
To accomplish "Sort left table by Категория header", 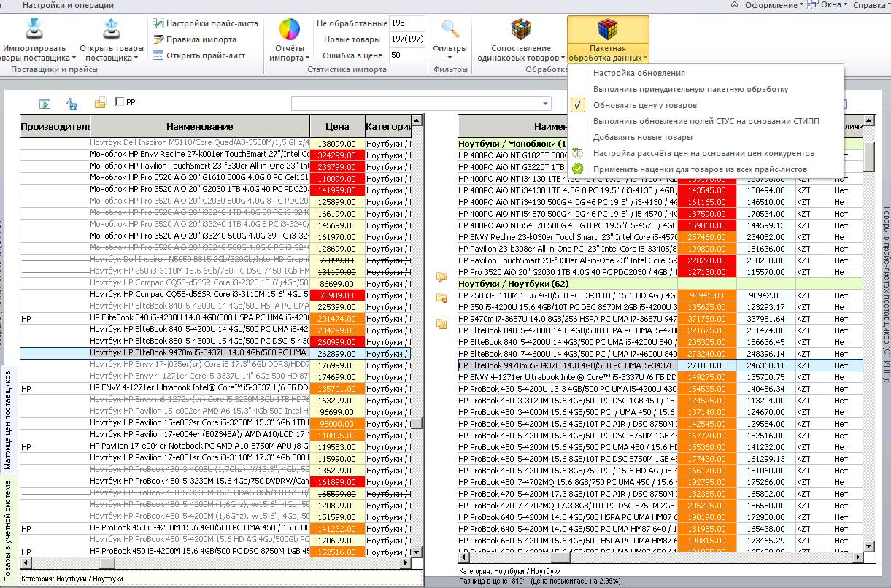I will pyautogui.click(x=387, y=126).
